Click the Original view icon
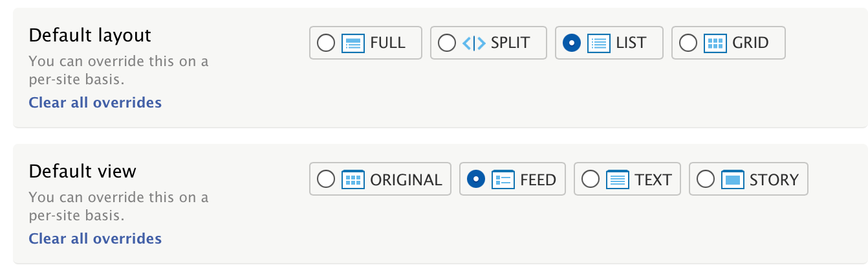This screenshot has height=276, width=868. (353, 179)
